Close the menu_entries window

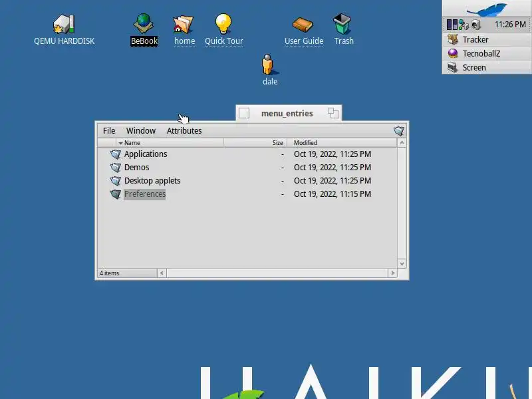point(244,113)
